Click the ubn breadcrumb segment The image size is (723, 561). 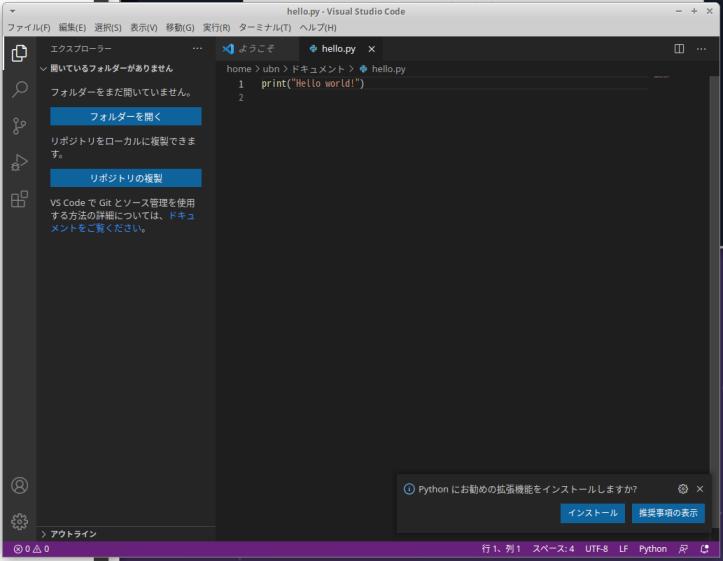[271, 69]
